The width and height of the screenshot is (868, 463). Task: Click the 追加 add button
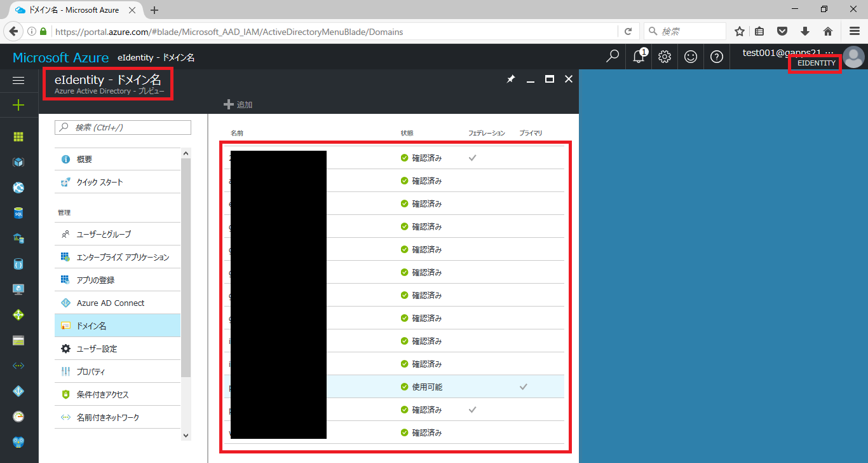pos(238,104)
